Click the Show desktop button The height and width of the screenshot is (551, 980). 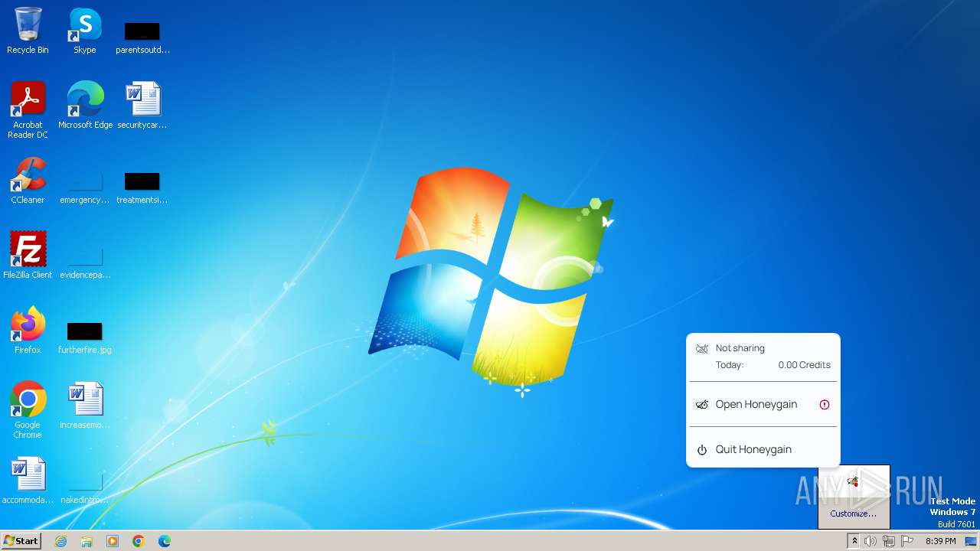(x=972, y=541)
